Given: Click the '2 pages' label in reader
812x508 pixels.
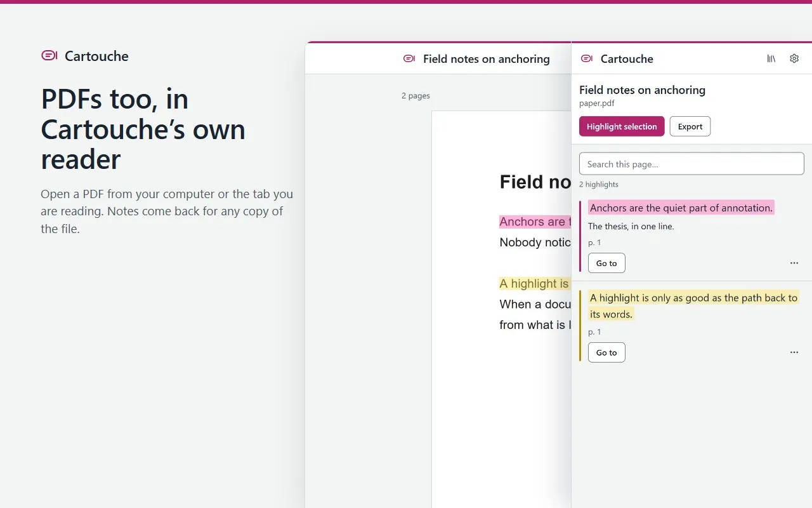Looking at the screenshot, I should [x=416, y=96].
